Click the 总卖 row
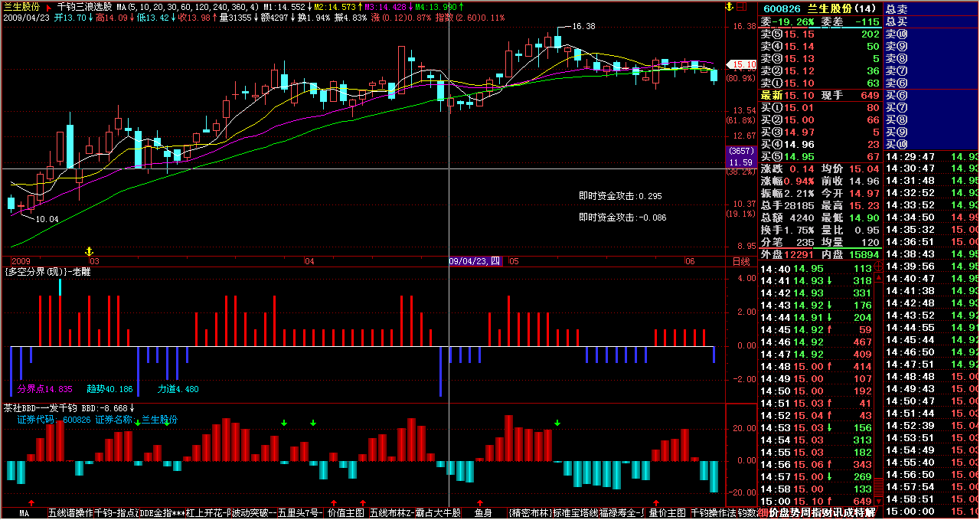This screenshot has width=980, height=520. click(x=932, y=8)
